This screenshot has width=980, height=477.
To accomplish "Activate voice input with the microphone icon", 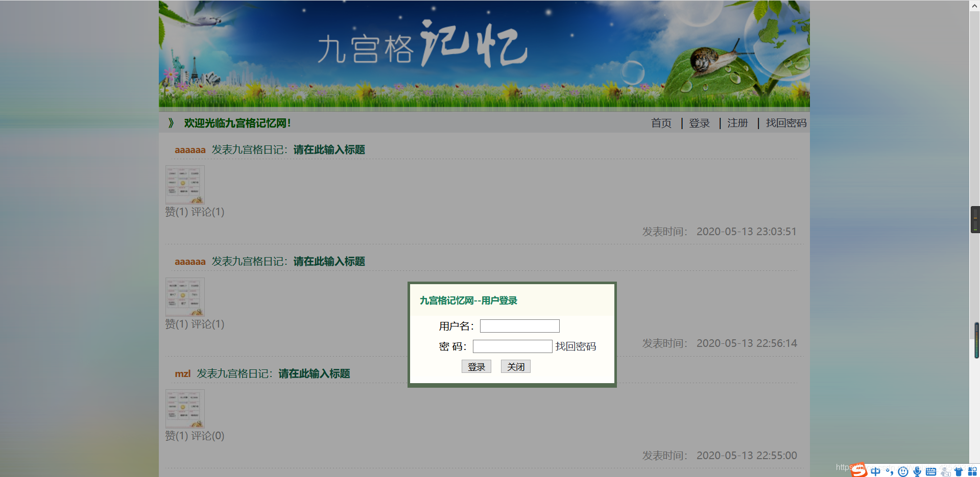I will 917,470.
